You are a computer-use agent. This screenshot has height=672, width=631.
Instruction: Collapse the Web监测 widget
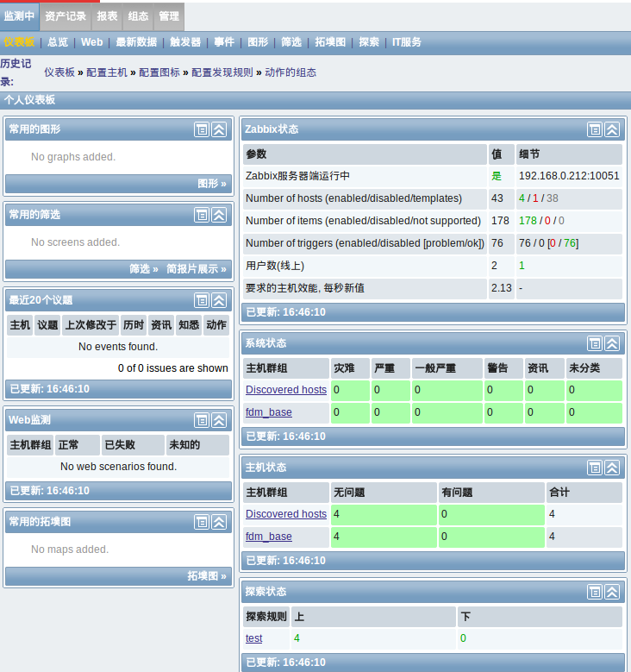click(x=219, y=420)
